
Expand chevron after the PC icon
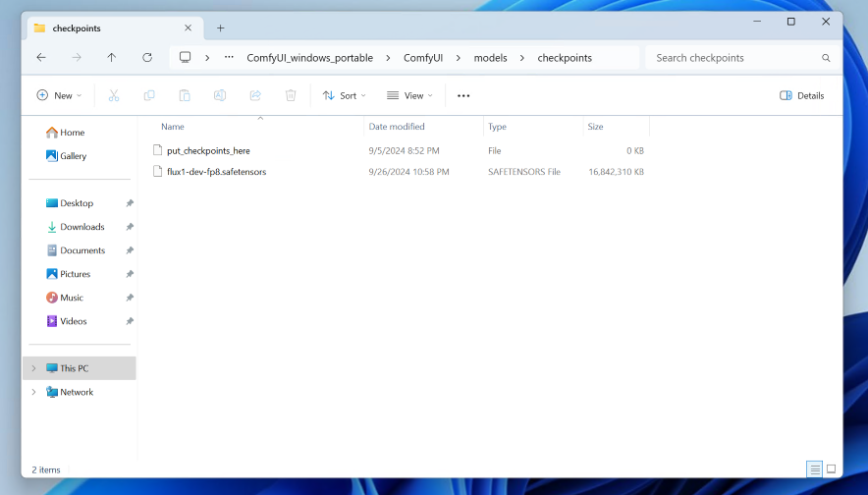point(207,58)
